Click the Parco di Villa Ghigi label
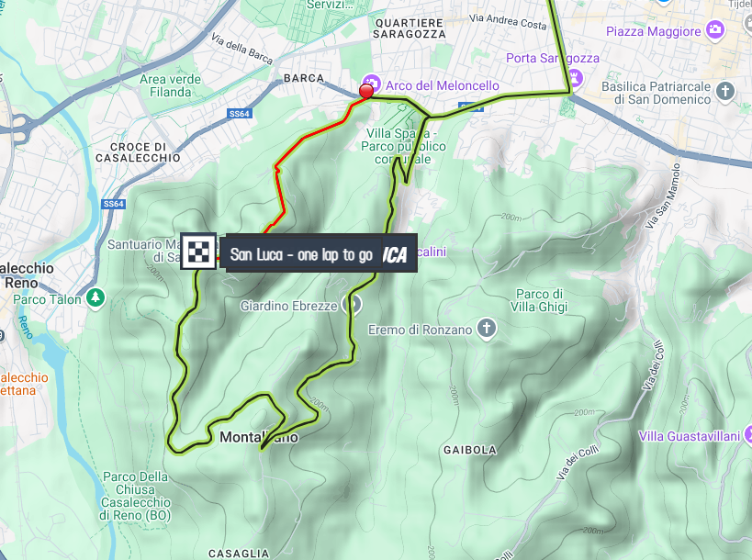The height and width of the screenshot is (560, 752). pyautogui.click(x=539, y=300)
